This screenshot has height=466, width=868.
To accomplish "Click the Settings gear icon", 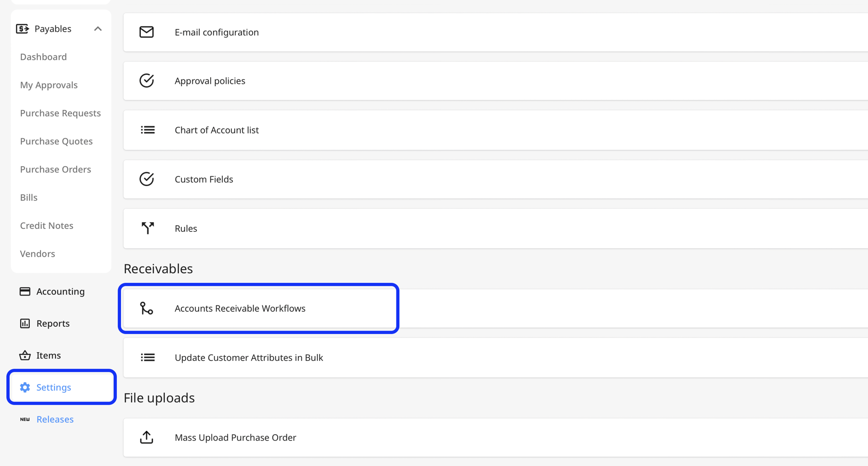I will (25, 387).
